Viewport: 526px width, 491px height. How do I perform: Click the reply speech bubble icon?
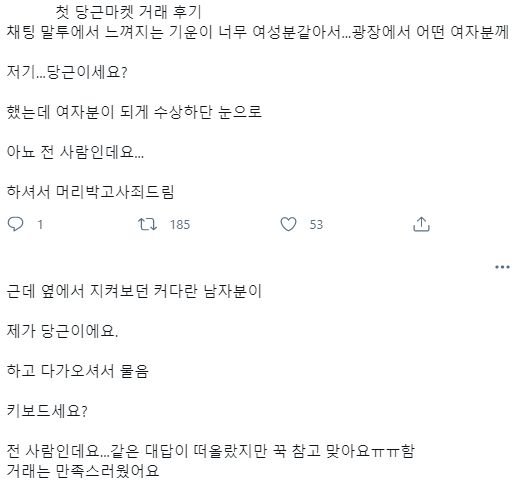15,224
